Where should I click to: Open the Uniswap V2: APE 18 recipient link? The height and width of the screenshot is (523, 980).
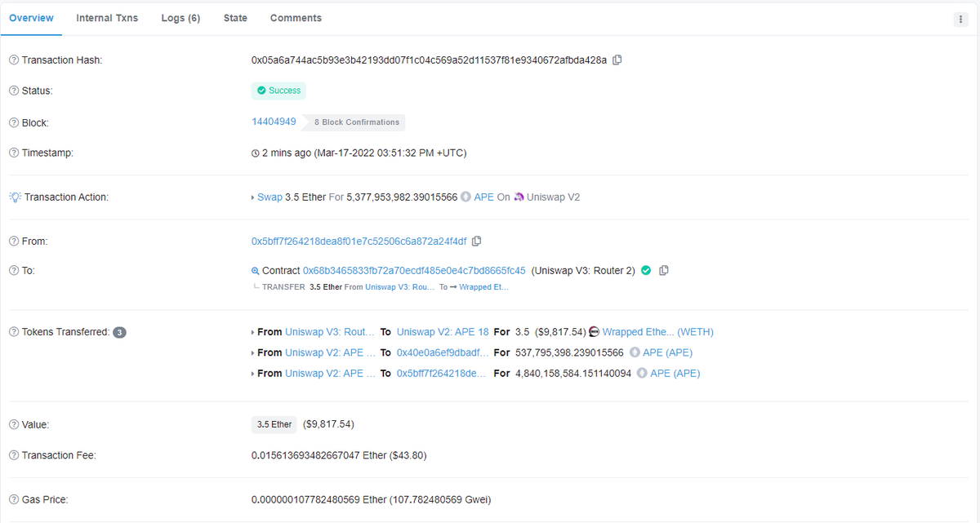pos(443,332)
